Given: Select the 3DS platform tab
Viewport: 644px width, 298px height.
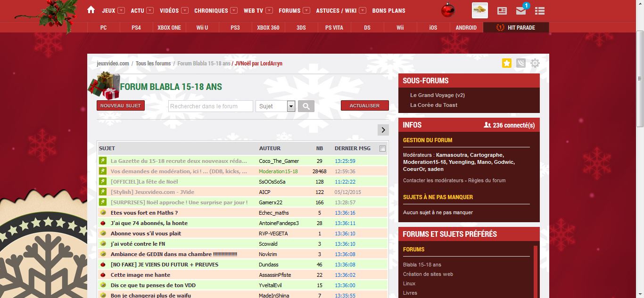Looking at the screenshot, I should (301, 27).
